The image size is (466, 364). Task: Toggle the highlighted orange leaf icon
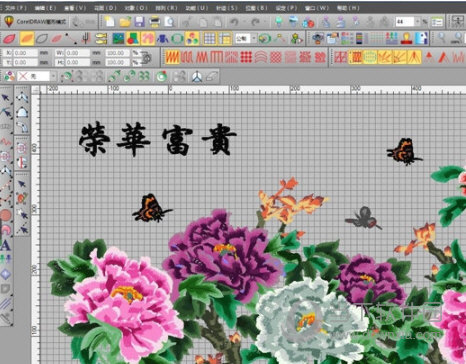click(27, 38)
